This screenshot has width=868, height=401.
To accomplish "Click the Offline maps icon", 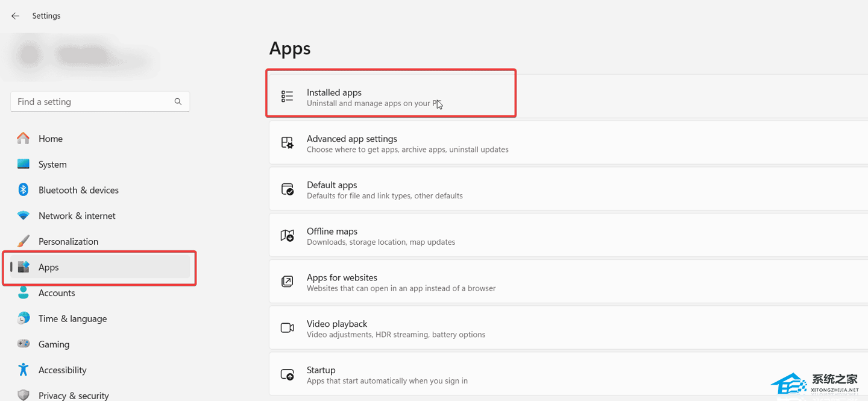I will tap(288, 236).
